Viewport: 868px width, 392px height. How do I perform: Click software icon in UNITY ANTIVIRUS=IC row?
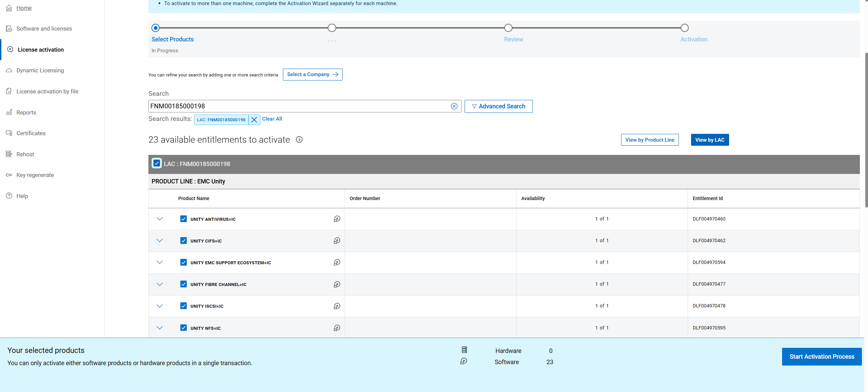click(337, 219)
